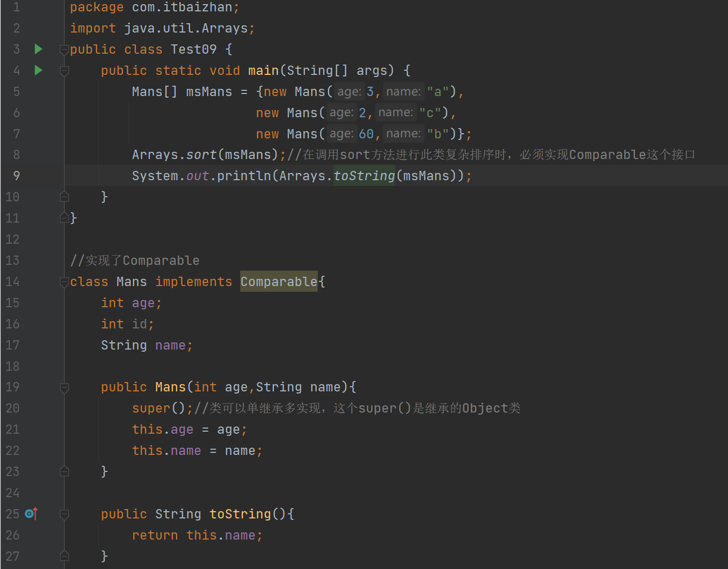Click line number 9 in the gutter

coord(17,176)
